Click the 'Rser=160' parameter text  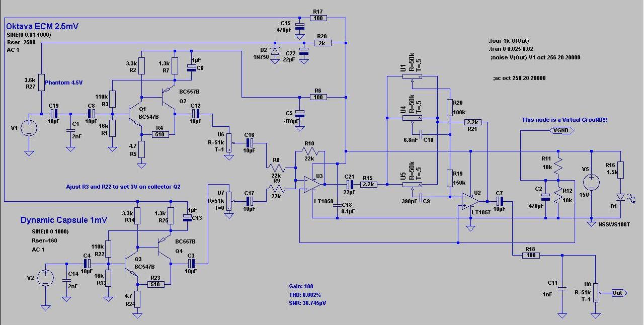44,241
